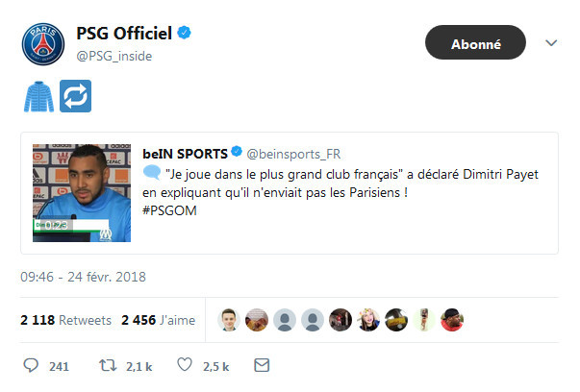Click the envelope direct message icon
Viewport: 580px width, 392px height.
[x=260, y=366]
